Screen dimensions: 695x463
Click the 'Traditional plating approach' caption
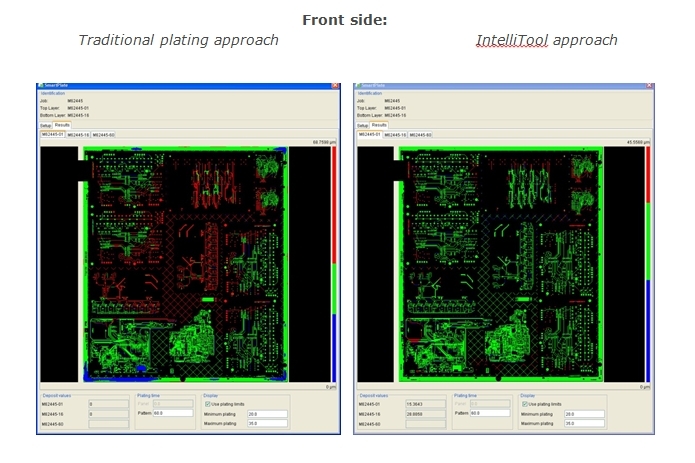[178, 40]
